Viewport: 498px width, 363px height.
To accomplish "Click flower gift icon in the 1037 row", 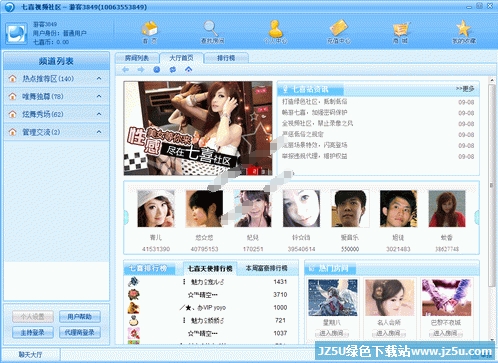I will 133,333.
